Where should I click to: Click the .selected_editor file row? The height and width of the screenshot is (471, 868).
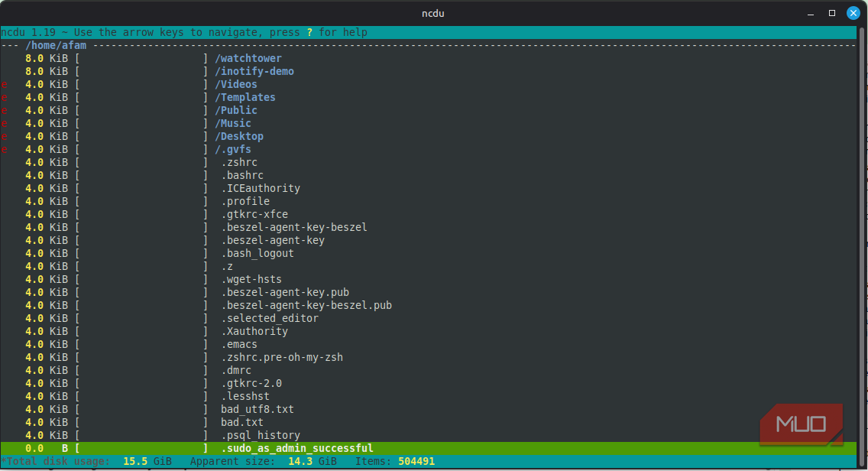429,319
